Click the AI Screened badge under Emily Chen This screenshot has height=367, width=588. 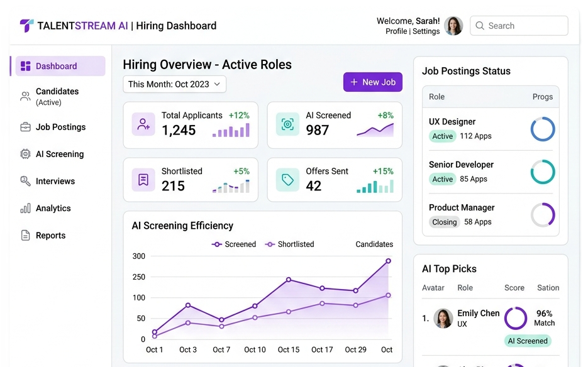[x=528, y=341]
